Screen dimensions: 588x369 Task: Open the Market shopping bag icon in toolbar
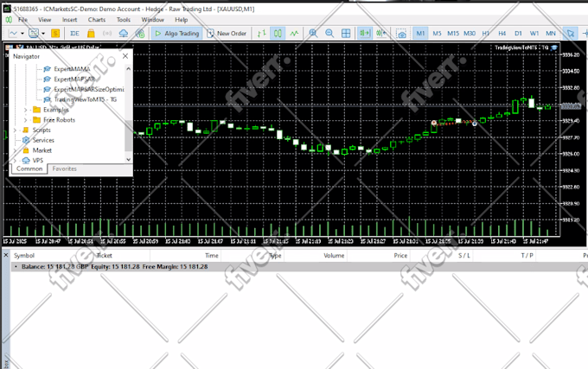pyautogui.click(x=91, y=34)
